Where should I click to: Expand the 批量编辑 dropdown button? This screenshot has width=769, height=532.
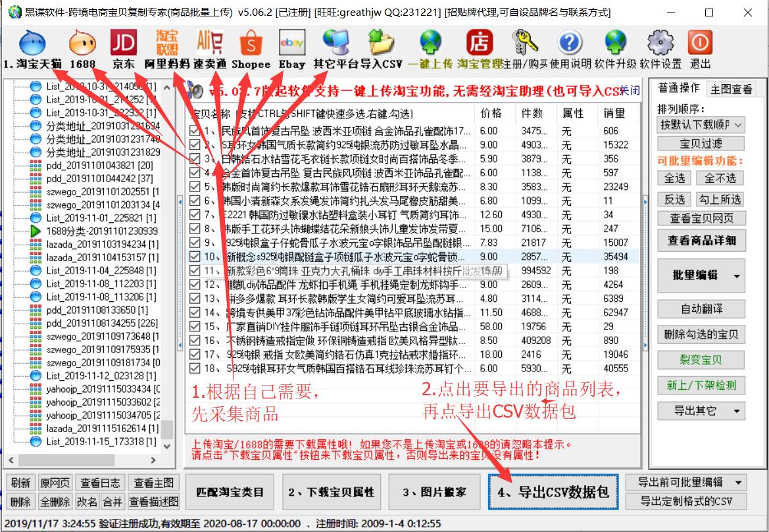736,276
